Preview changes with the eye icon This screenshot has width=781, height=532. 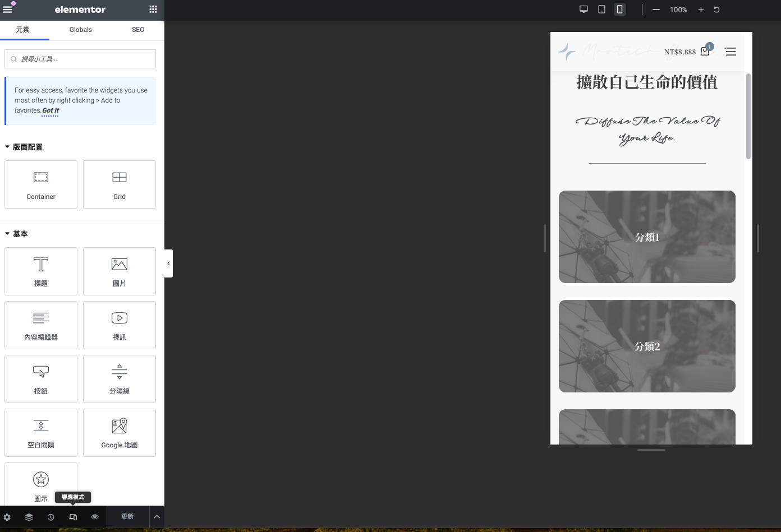(95, 517)
